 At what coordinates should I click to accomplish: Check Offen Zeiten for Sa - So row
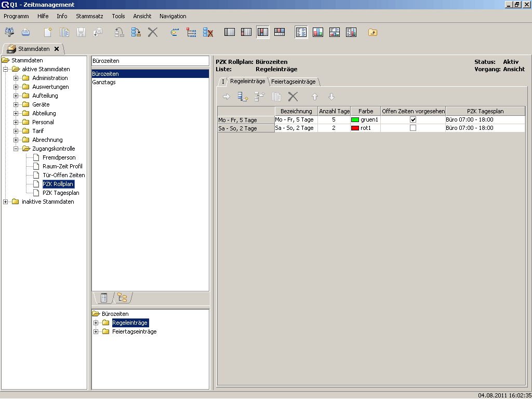click(x=413, y=128)
